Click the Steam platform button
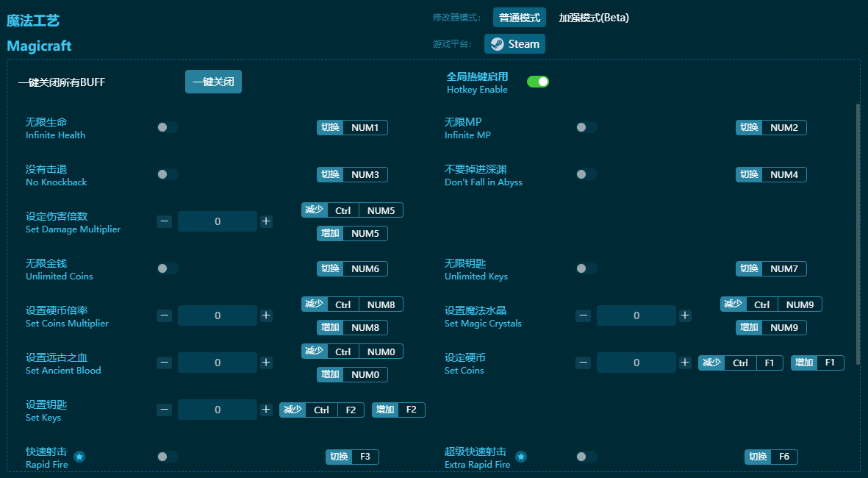868x478 pixels. click(514, 43)
